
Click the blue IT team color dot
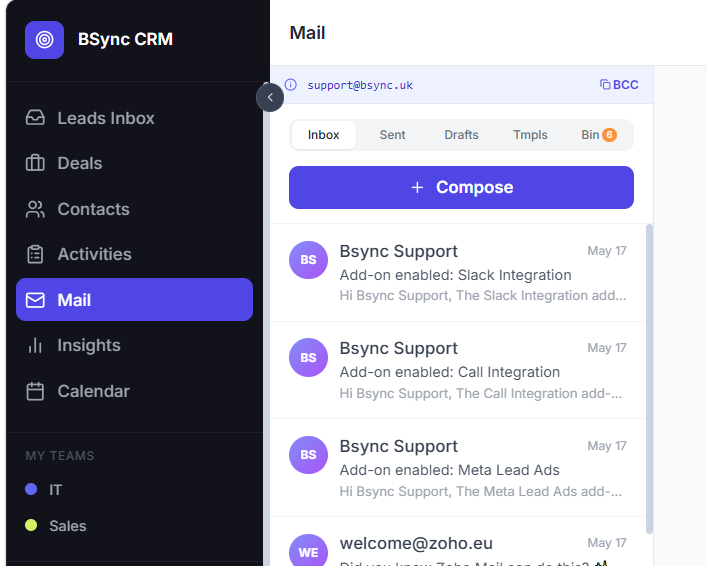(31, 489)
